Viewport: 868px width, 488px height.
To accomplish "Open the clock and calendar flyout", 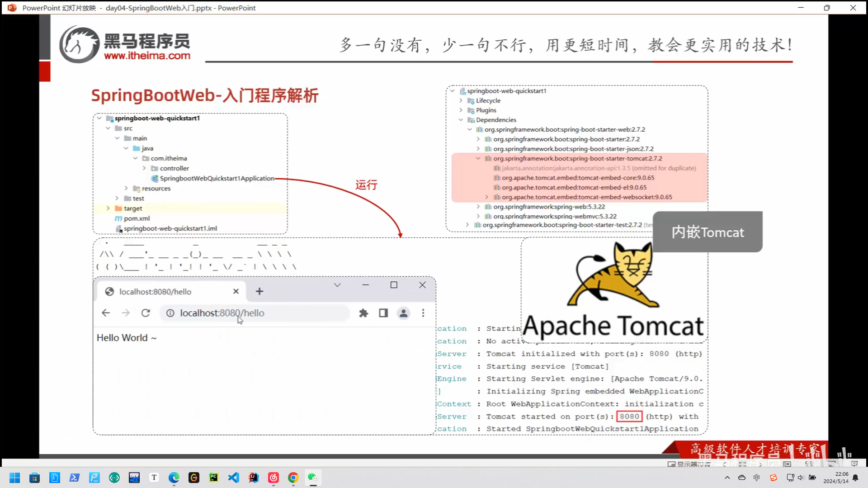I will click(x=836, y=478).
